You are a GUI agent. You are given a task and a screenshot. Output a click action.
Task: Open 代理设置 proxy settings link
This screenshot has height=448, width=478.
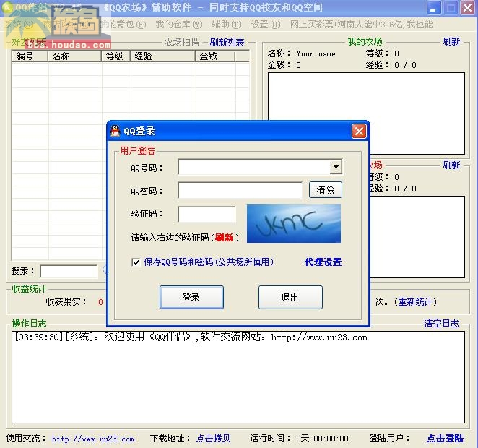point(323,262)
